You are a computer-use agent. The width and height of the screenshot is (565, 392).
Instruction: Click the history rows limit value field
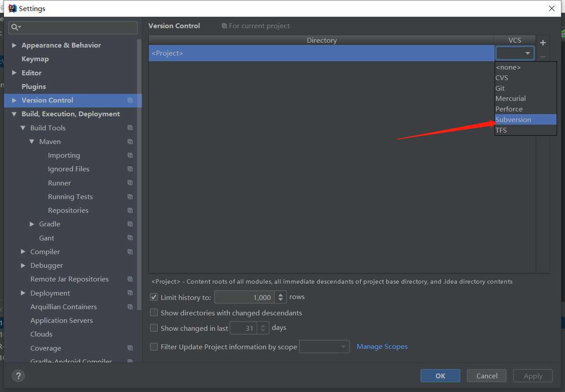244,297
